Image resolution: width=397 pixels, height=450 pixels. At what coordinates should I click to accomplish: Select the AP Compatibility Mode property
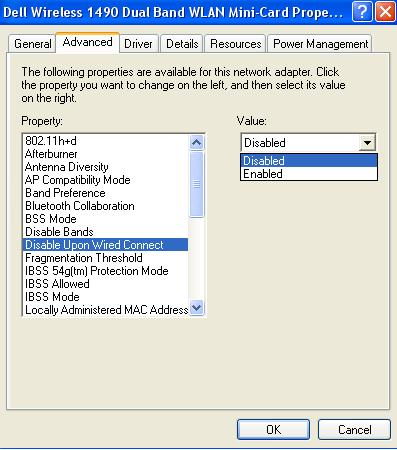pos(106,180)
